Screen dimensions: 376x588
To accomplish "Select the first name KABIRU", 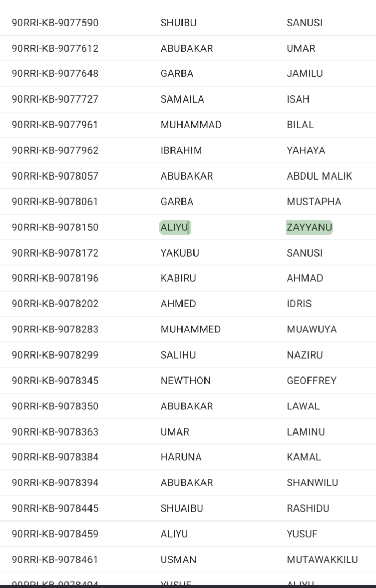I will (178, 278).
